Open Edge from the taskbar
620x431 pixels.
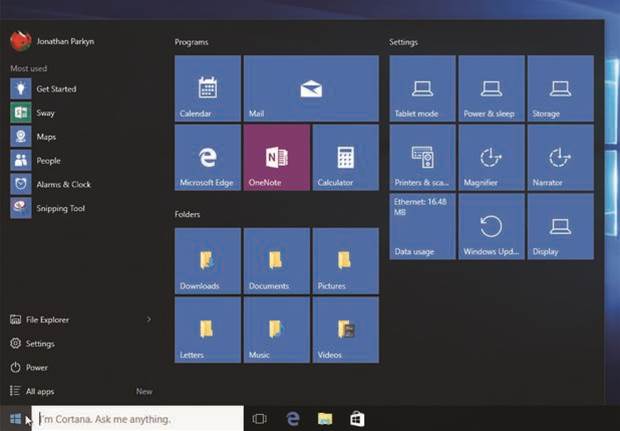292,418
